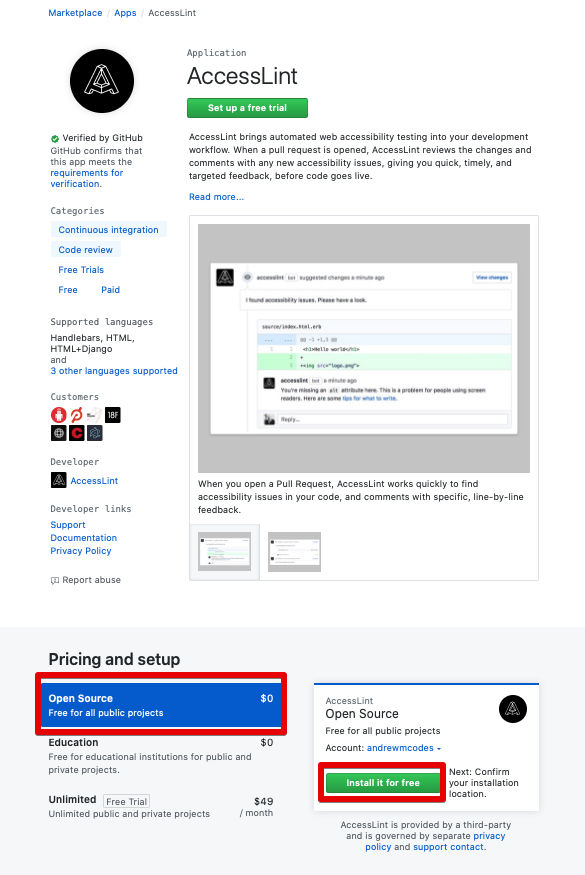Click the Pricing and setup heading
This screenshot has width=585, height=875.
tap(114, 659)
